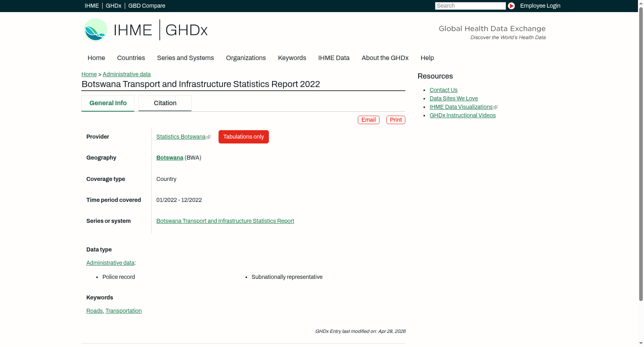Image resolution: width=644 pixels, height=347 pixels.
Task: Click the 'Resources' sidebar heading
Action: click(435, 76)
